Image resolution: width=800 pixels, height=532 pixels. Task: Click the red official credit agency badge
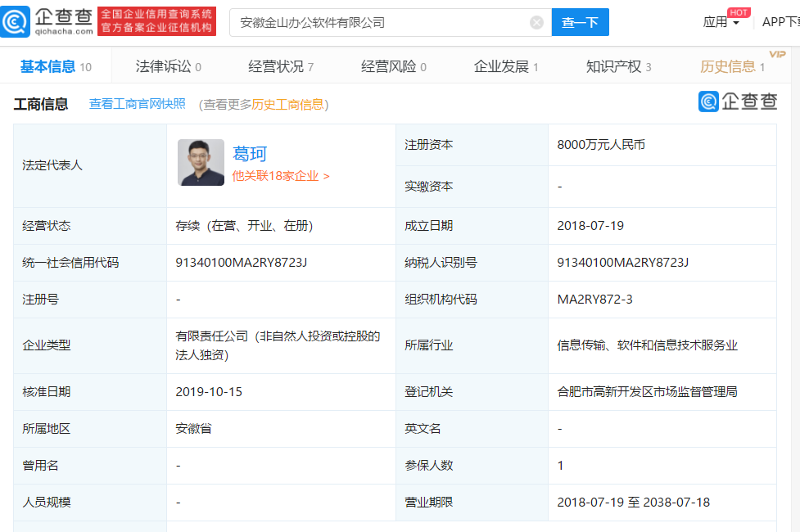(x=156, y=22)
